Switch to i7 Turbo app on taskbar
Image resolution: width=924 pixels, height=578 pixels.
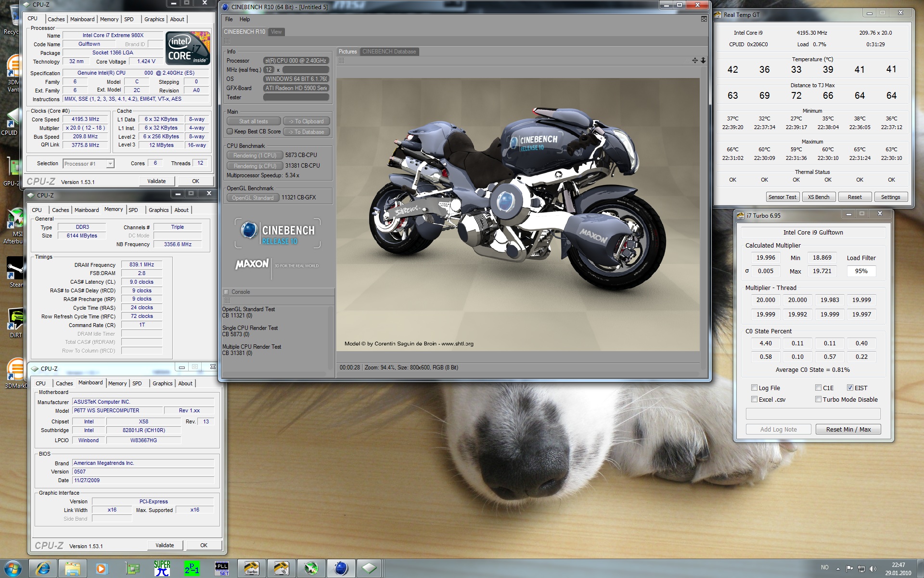click(x=252, y=568)
